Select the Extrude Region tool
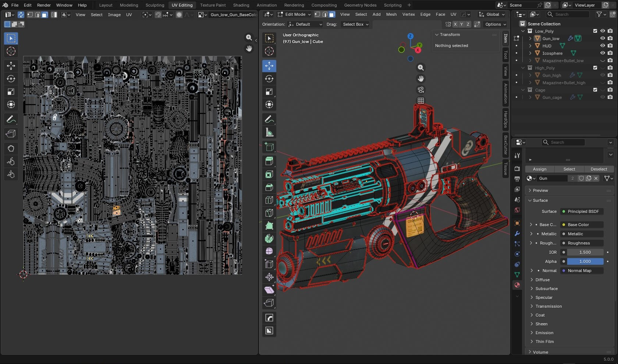 click(269, 161)
